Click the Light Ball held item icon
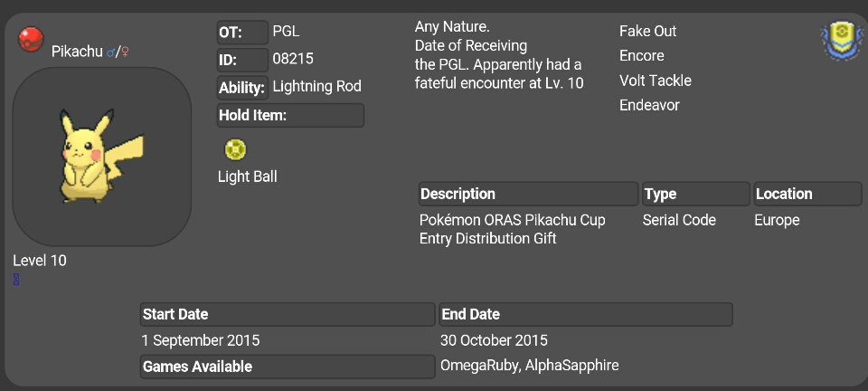The width and height of the screenshot is (868, 391). (x=235, y=149)
